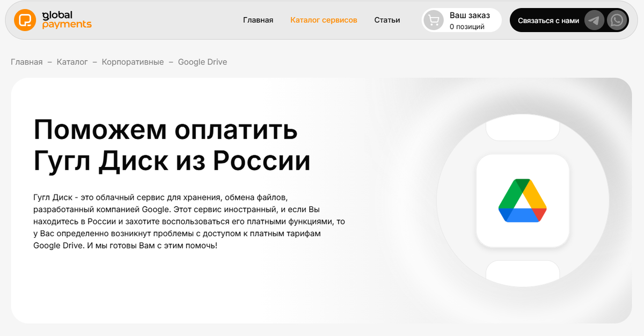Open the WhatsApp contact icon
This screenshot has width=644, height=336.
pyautogui.click(x=617, y=20)
